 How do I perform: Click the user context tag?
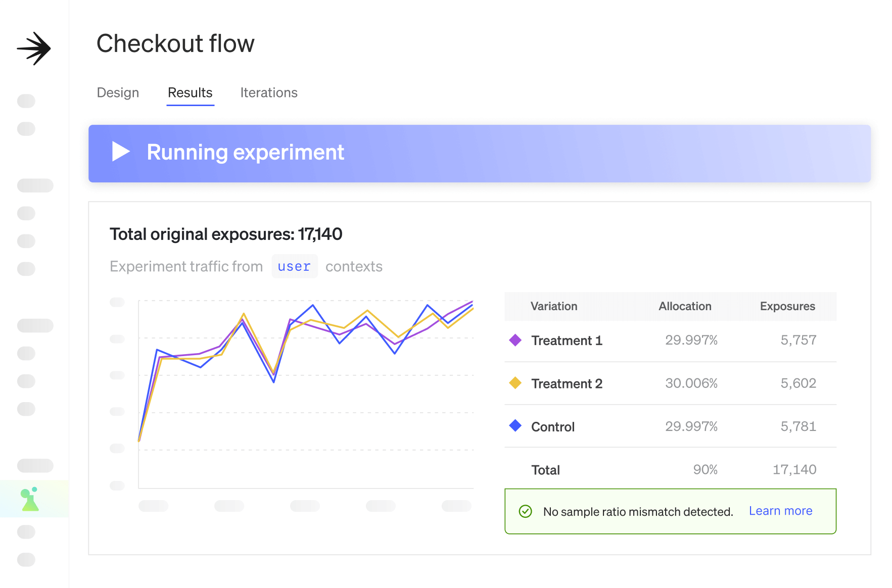(294, 266)
